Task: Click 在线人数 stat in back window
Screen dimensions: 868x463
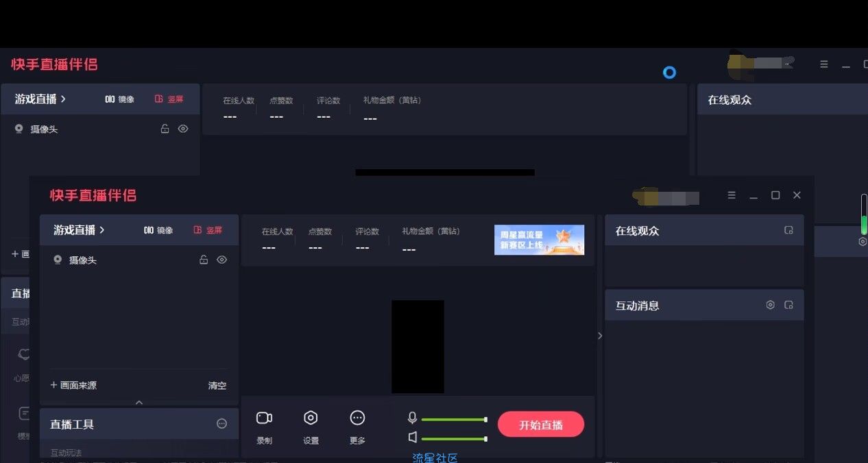Action: [239, 108]
